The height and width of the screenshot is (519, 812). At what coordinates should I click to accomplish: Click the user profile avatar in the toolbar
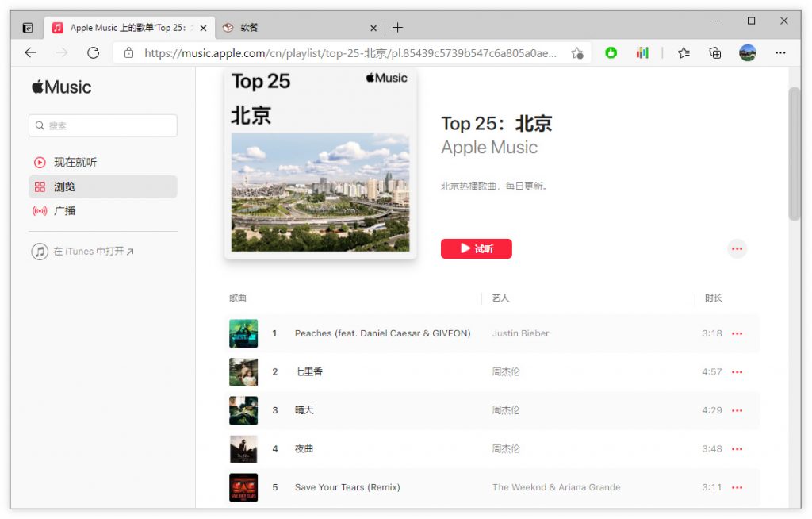point(747,53)
